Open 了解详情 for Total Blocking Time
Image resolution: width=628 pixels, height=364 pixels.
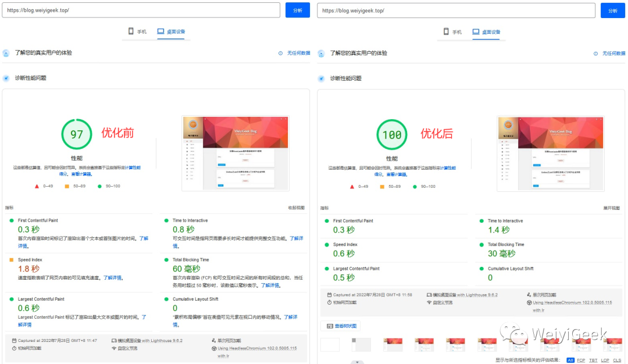[x=270, y=285]
